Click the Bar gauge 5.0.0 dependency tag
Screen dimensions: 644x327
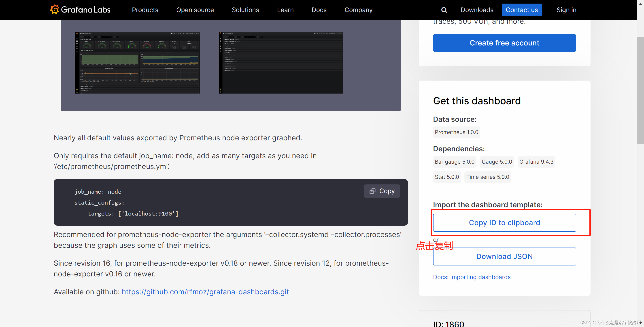pos(455,162)
